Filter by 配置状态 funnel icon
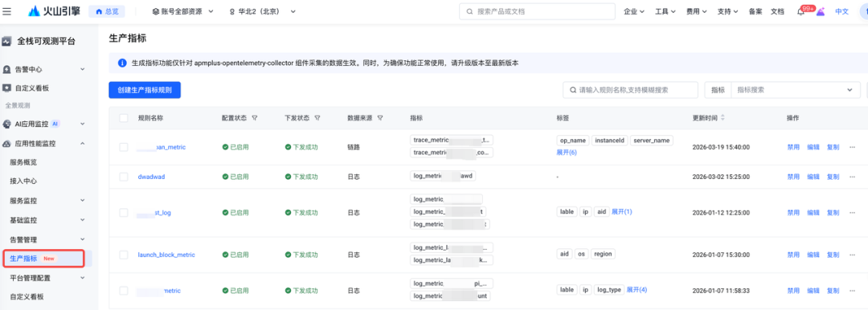This screenshot has height=310, width=868. click(x=255, y=118)
